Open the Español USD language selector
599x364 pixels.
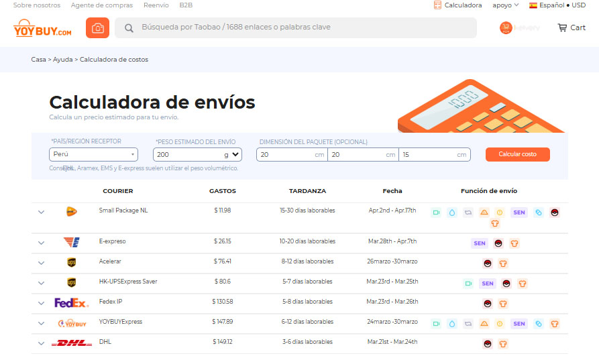[557, 5]
